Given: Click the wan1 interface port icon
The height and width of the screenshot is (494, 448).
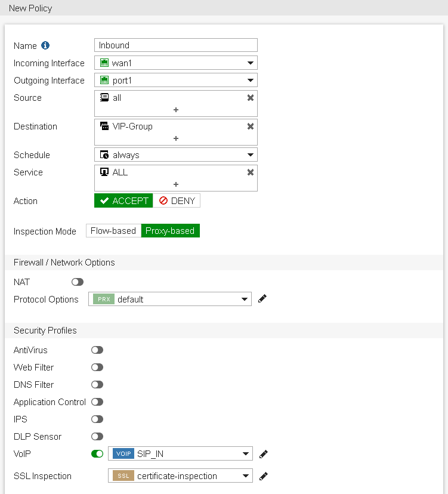Looking at the screenshot, I should pos(103,63).
